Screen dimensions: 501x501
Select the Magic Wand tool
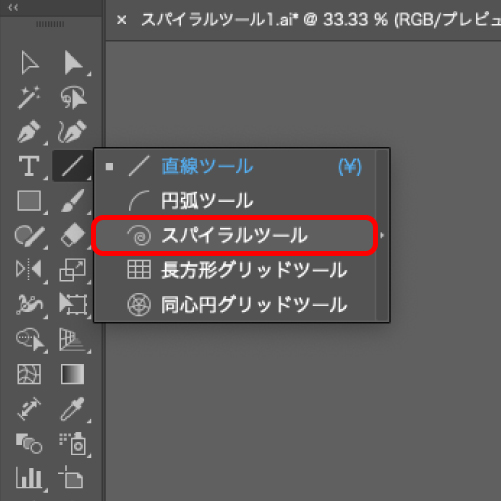[x=29, y=97]
